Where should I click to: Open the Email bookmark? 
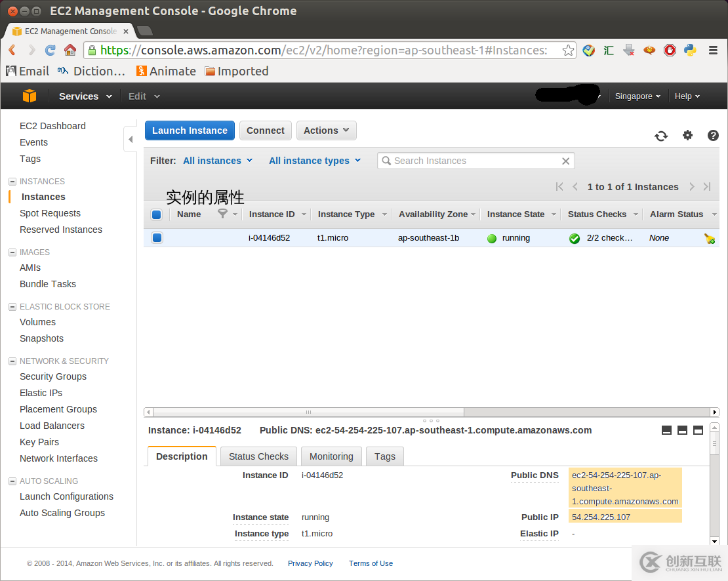tap(27, 71)
